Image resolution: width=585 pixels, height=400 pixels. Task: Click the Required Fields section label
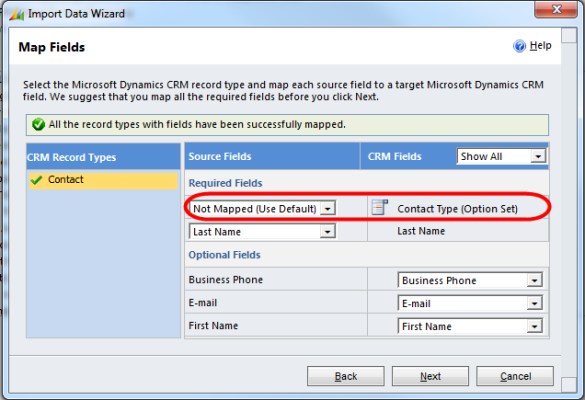225,183
